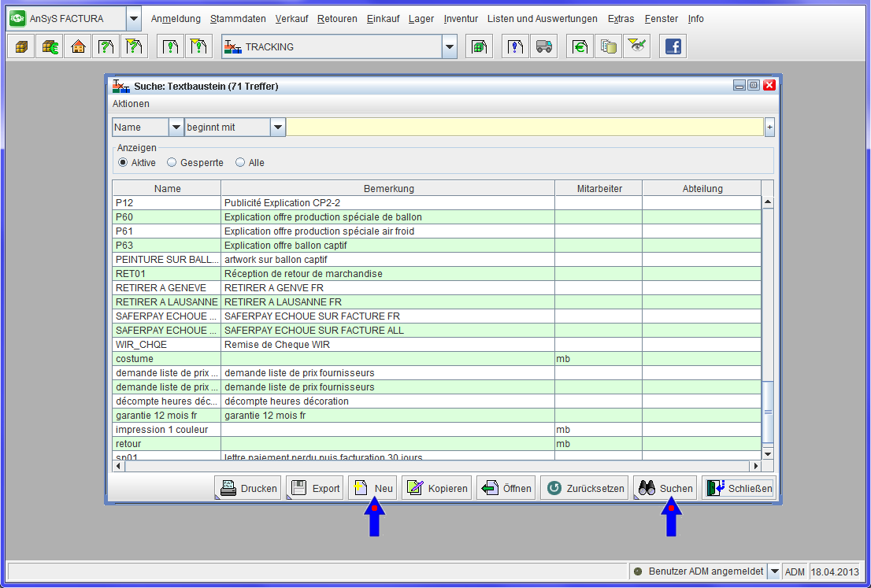Select the Alle radio button
The width and height of the screenshot is (871, 588).
click(x=240, y=163)
